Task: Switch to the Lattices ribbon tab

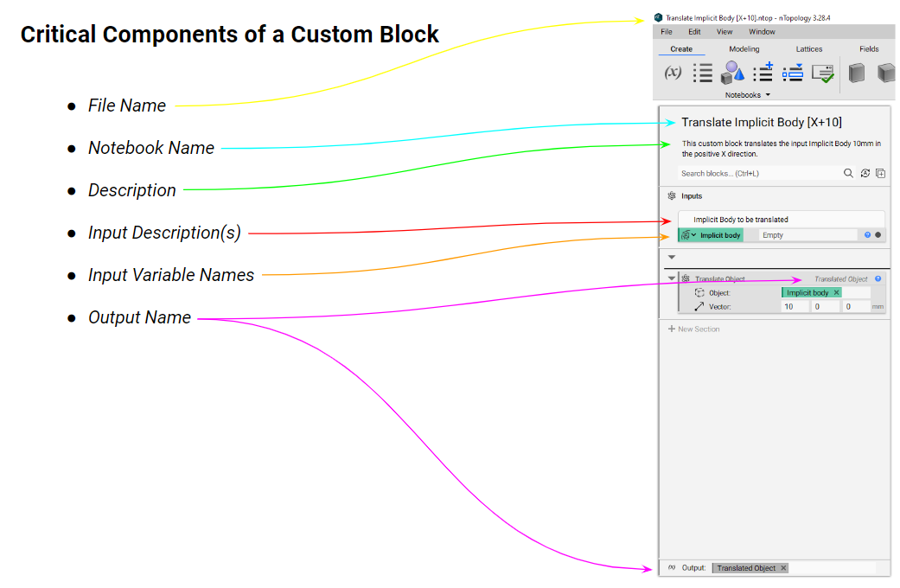Action: click(808, 49)
